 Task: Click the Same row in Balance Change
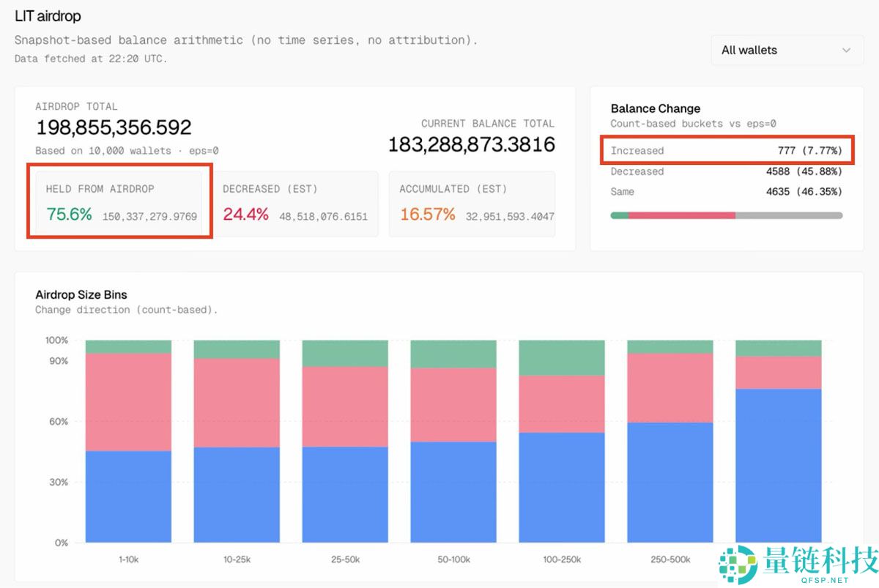coord(727,192)
